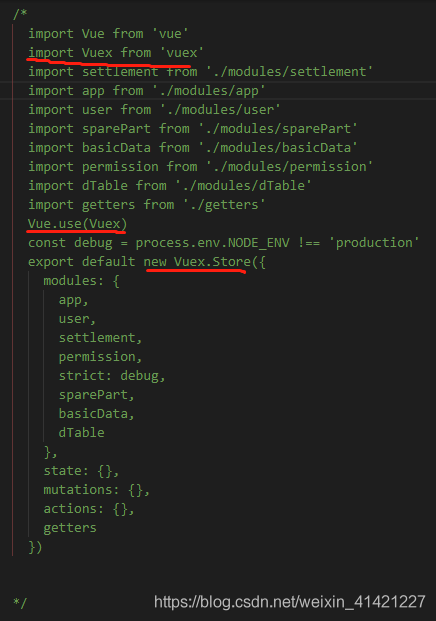The image size is (436, 621).
Task: Click the 'state: {},' line
Action: pyautogui.click(x=81, y=471)
